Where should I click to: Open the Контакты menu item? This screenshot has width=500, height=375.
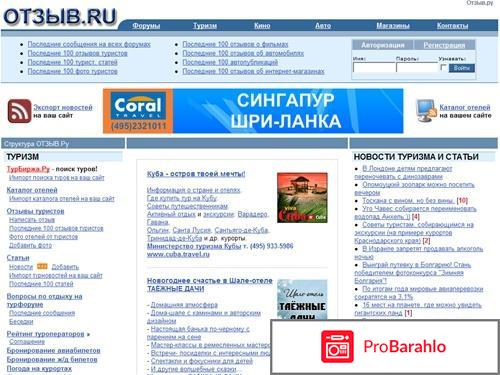tap(453, 26)
